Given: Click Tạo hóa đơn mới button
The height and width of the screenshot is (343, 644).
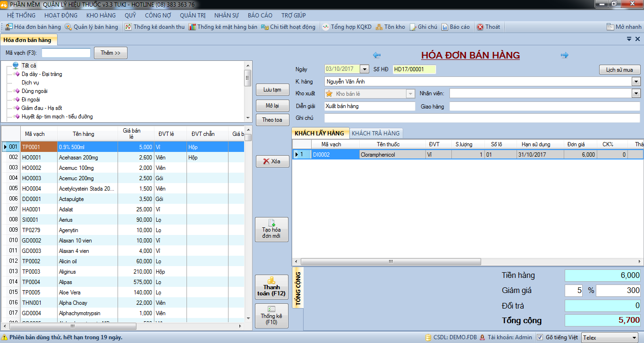Looking at the screenshot, I should pyautogui.click(x=271, y=229).
